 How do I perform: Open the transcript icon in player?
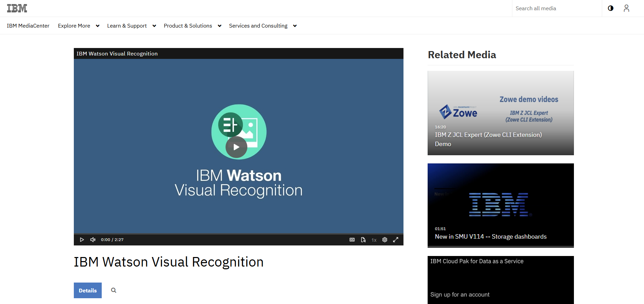(363, 240)
